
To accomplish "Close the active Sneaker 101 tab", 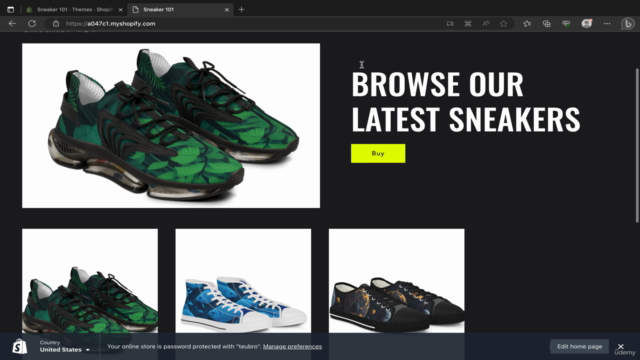I will (227, 9).
